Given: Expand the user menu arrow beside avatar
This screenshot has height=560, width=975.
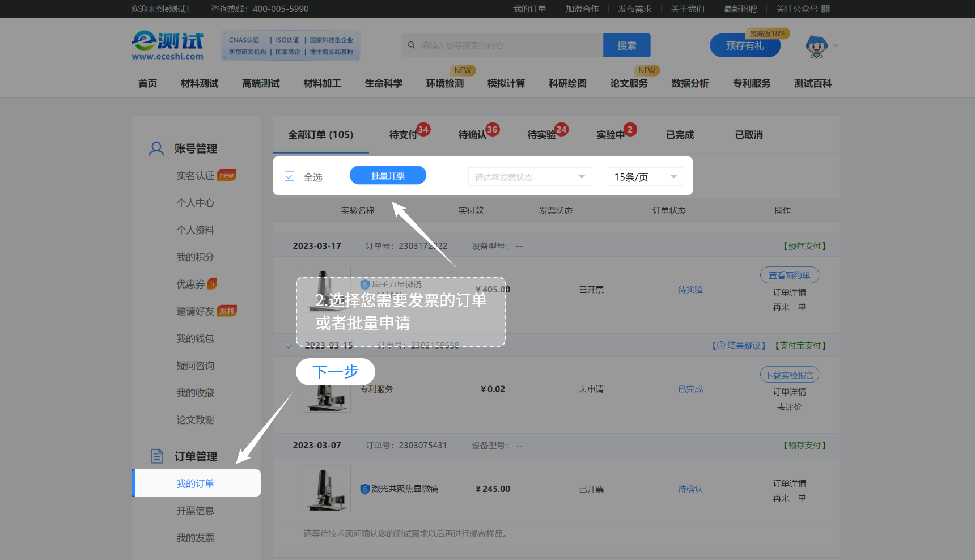Looking at the screenshot, I should [836, 45].
